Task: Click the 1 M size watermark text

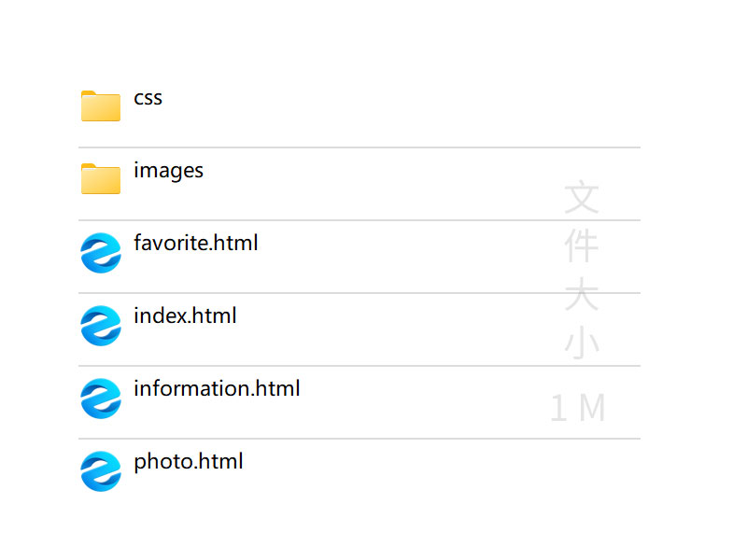Action: tap(578, 408)
